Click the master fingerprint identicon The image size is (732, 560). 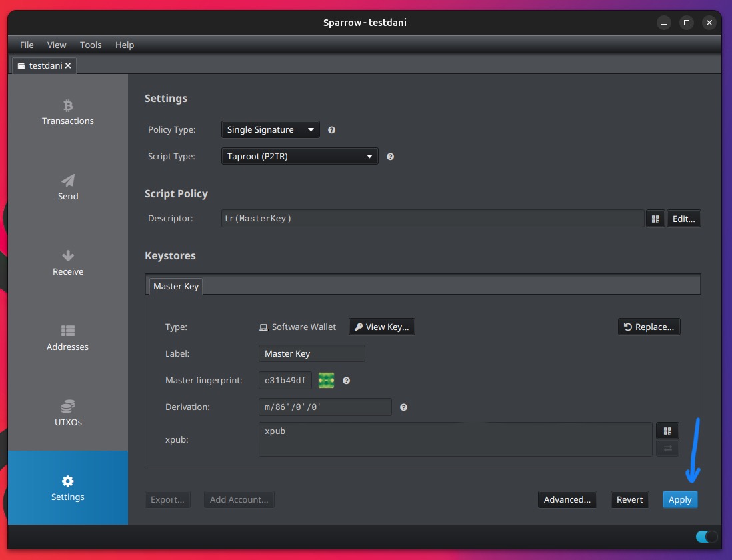[326, 381]
